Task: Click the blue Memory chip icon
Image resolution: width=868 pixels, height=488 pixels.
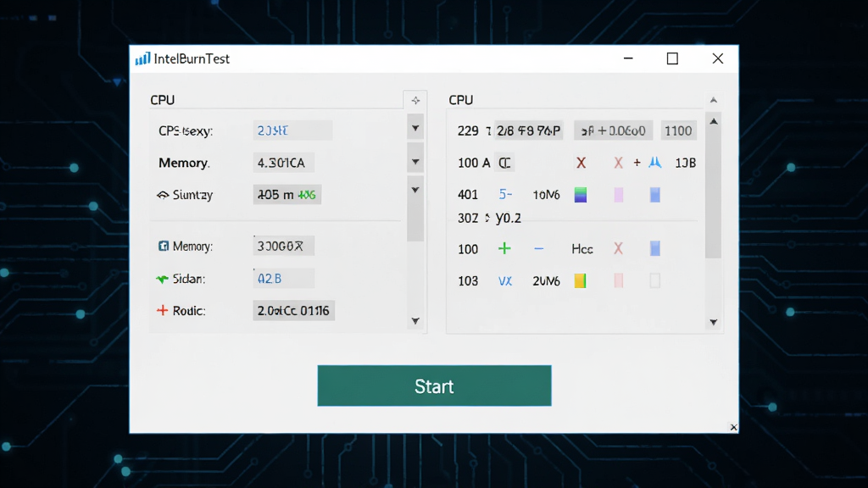Action: click(164, 247)
